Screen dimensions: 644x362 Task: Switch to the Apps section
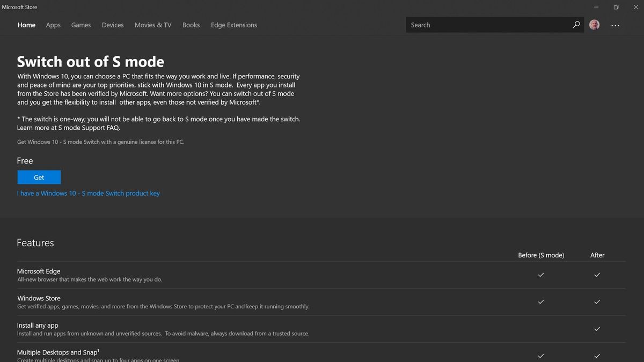53,25
